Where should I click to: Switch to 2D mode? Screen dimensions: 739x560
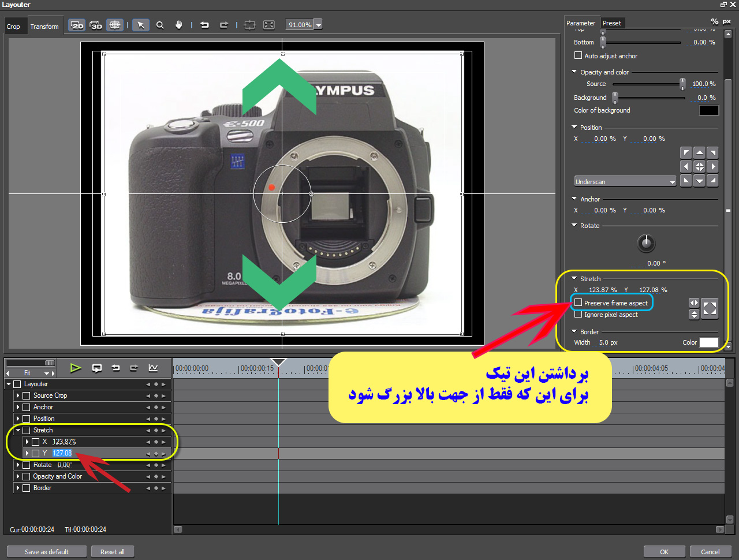point(77,25)
